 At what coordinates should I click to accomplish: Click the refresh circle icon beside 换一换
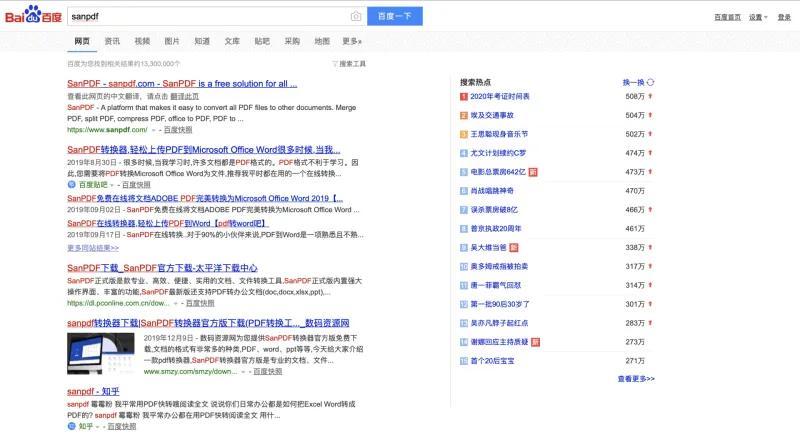(x=651, y=82)
